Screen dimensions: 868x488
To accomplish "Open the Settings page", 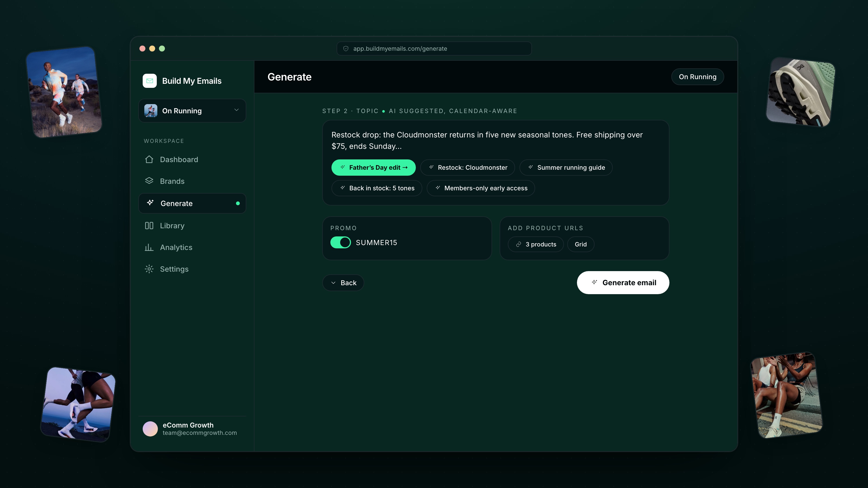I will tap(192, 269).
